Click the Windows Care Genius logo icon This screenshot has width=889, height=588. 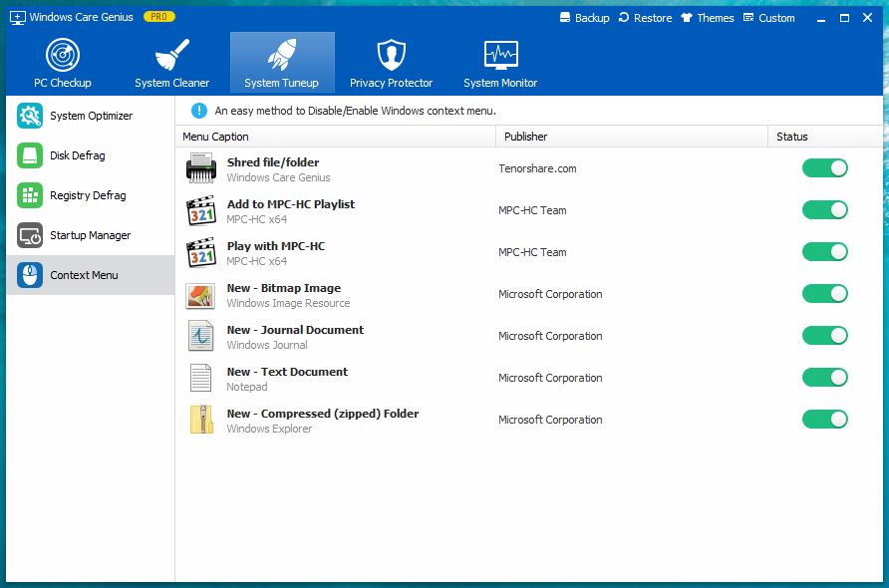pyautogui.click(x=18, y=18)
